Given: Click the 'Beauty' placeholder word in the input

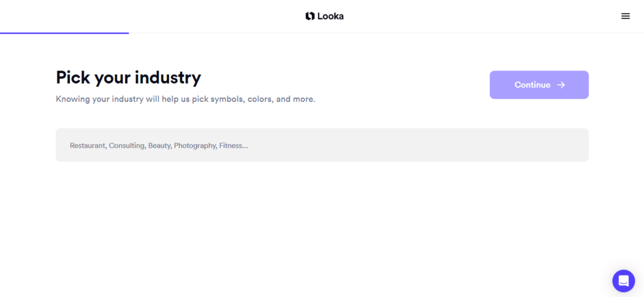Looking at the screenshot, I should (160, 146).
